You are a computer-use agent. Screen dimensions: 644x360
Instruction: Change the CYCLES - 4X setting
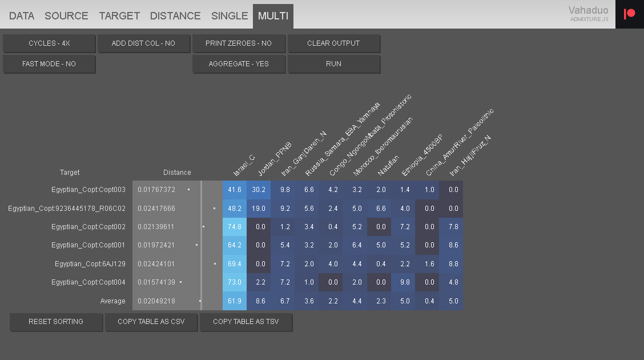coord(49,43)
